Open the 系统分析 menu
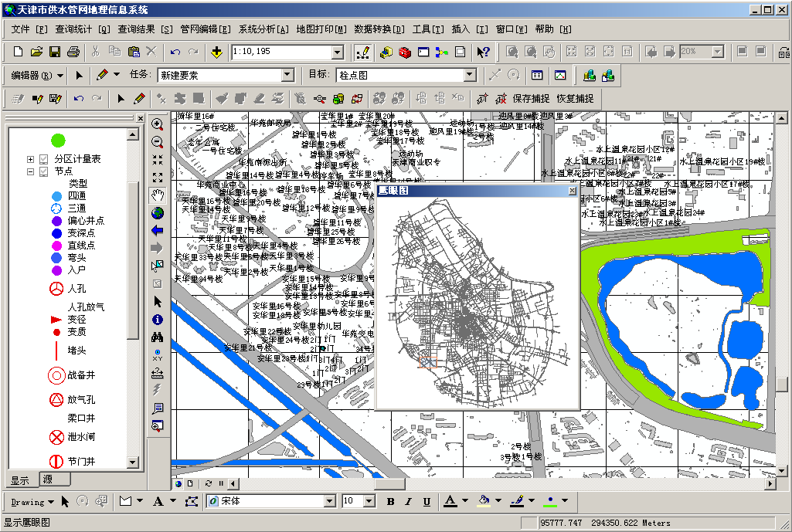 pyautogui.click(x=263, y=29)
